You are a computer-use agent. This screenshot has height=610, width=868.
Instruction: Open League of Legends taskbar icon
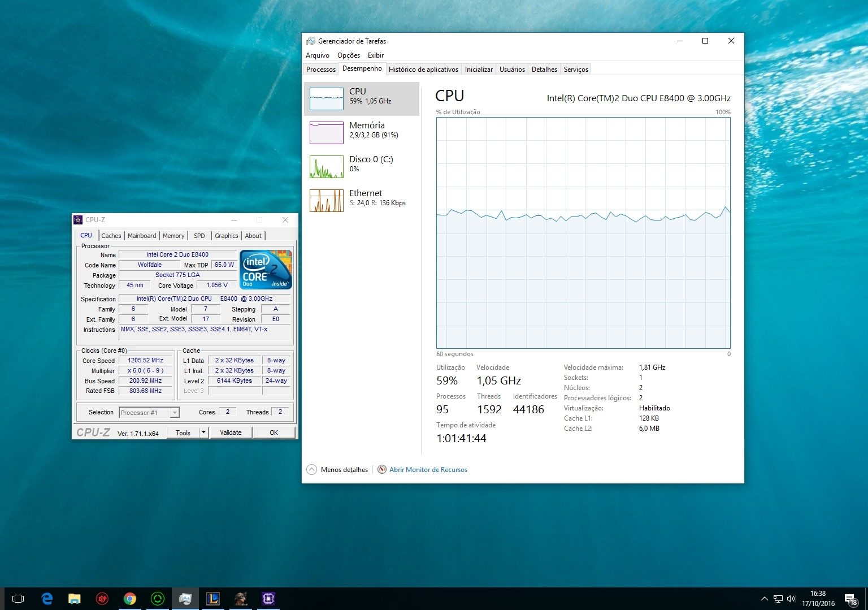[213, 599]
